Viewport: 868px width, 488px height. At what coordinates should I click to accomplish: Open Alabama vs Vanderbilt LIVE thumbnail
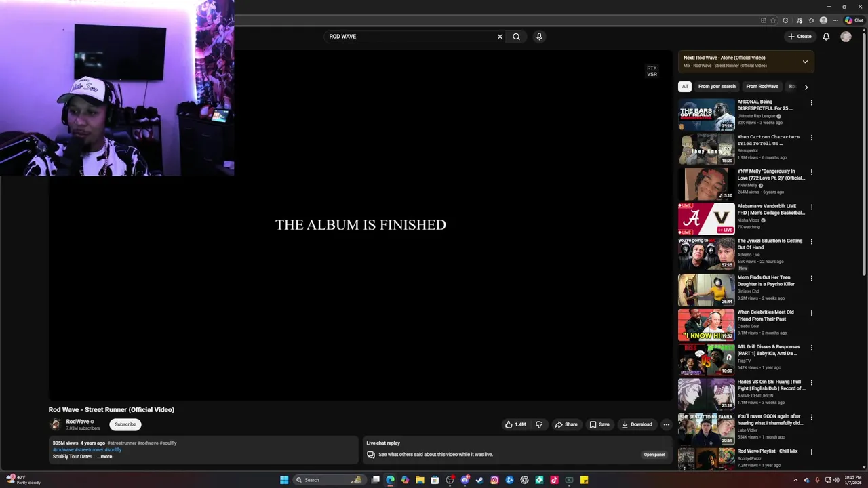point(707,218)
